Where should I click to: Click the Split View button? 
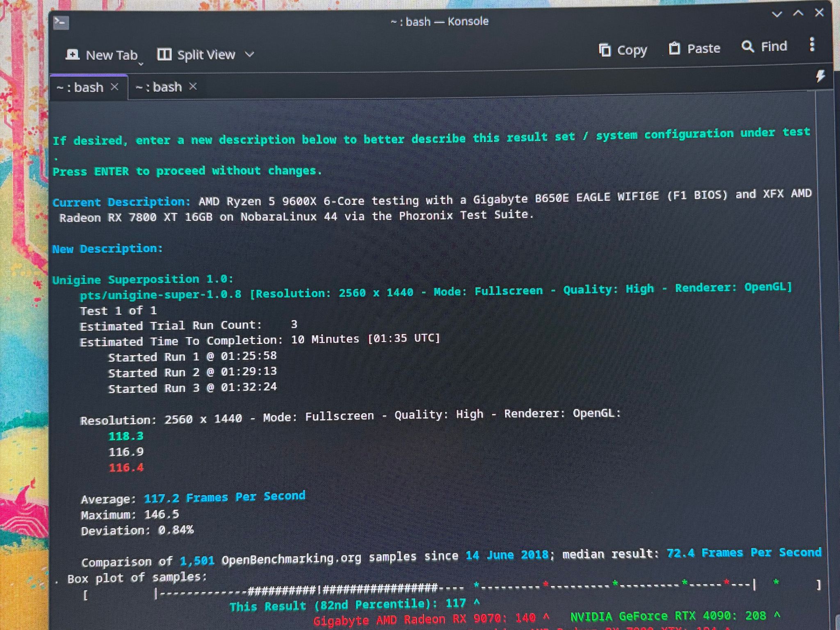click(196, 55)
